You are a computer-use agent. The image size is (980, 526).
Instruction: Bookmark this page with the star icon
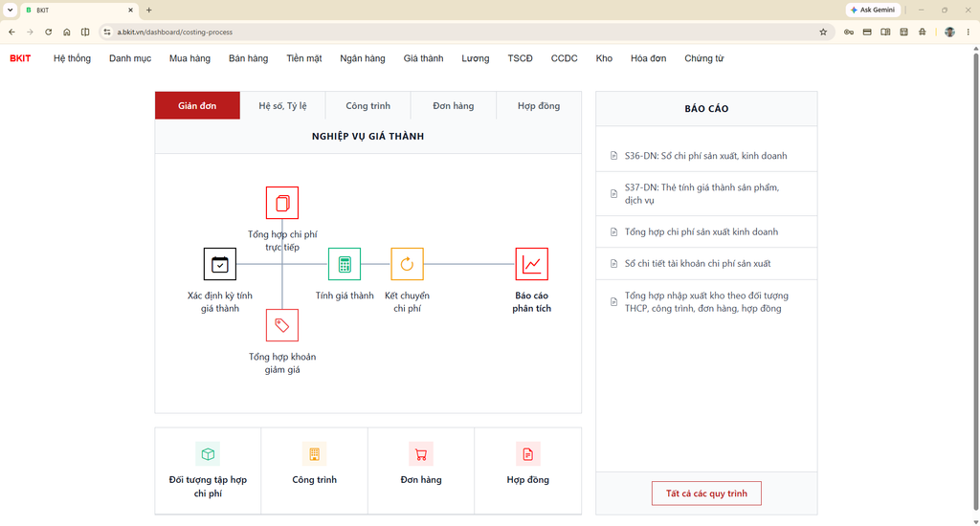tap(823, 32)
